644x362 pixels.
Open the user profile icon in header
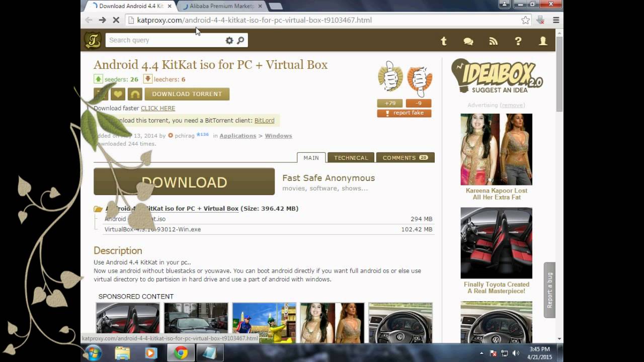543,41
